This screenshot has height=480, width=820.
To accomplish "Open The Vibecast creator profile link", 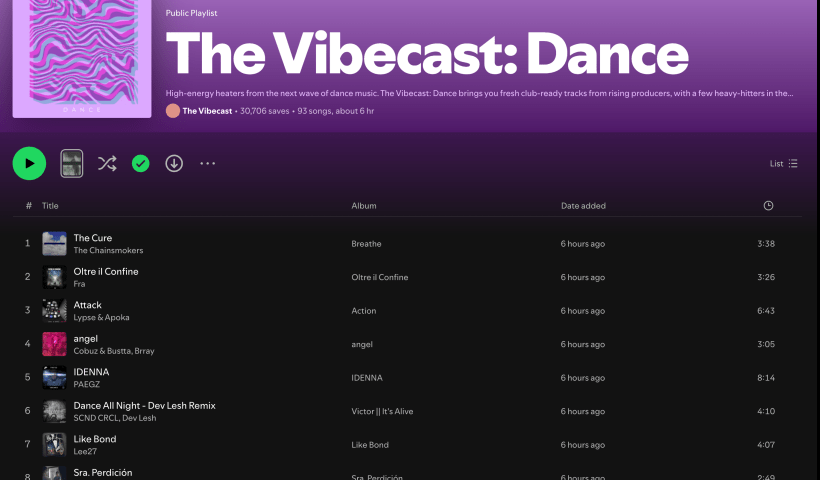I will 207,111.
